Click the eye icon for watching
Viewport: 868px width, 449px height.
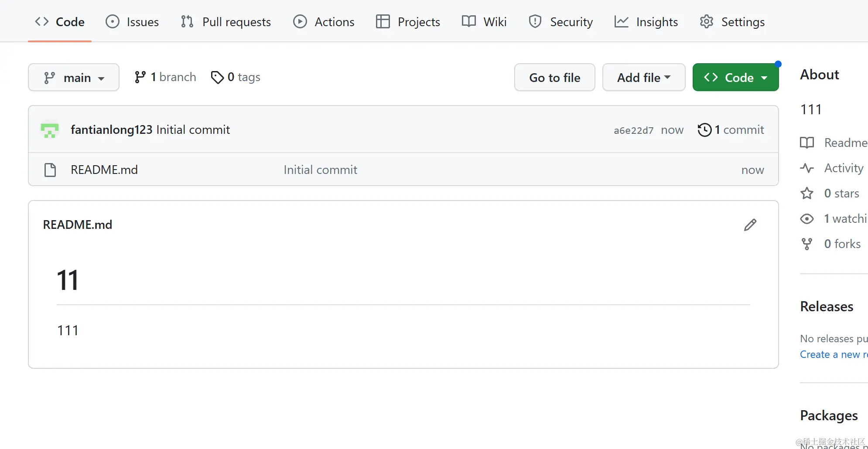[x=807, y=218]
